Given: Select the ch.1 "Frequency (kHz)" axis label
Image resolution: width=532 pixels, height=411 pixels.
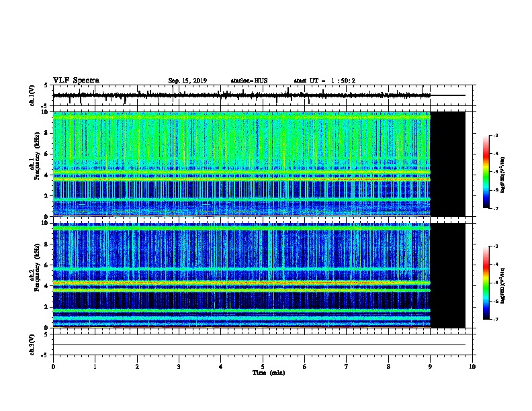Looking at the screenshot, I should coord(37,156).
